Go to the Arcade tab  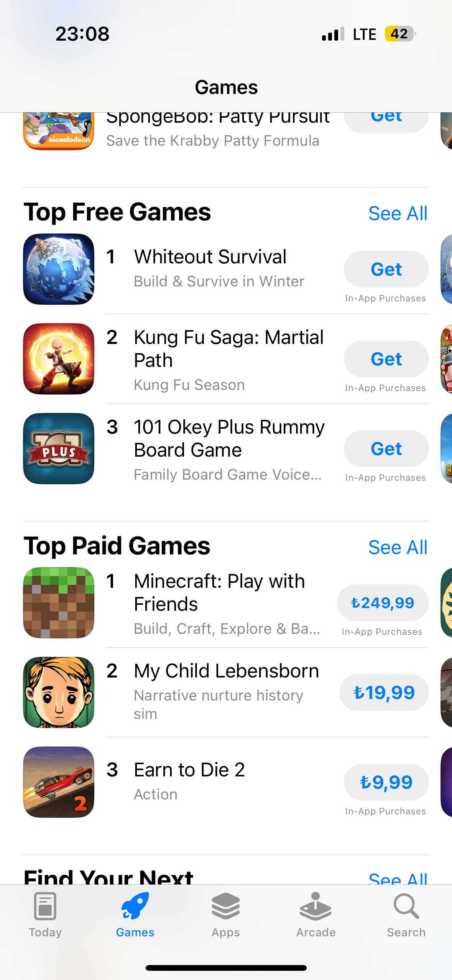(316, 915)
